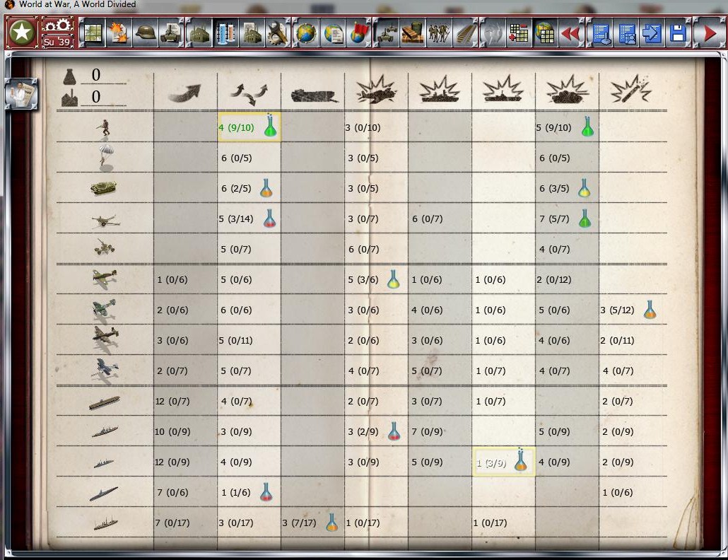
Task: Select the test tubes research icon
Action: (225, 33)
